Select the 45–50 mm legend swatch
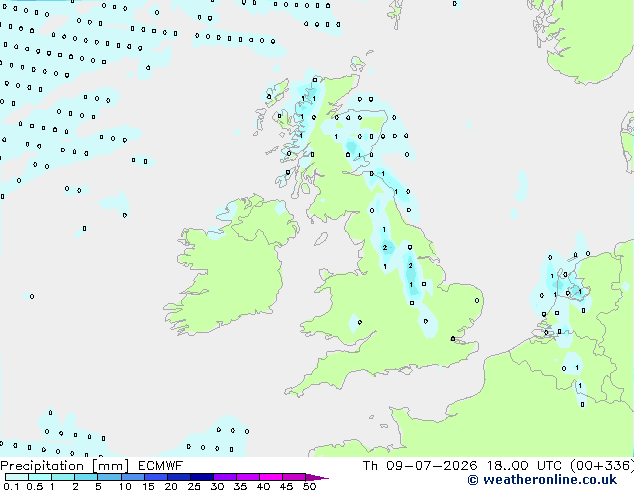 (x=294, y=477)
